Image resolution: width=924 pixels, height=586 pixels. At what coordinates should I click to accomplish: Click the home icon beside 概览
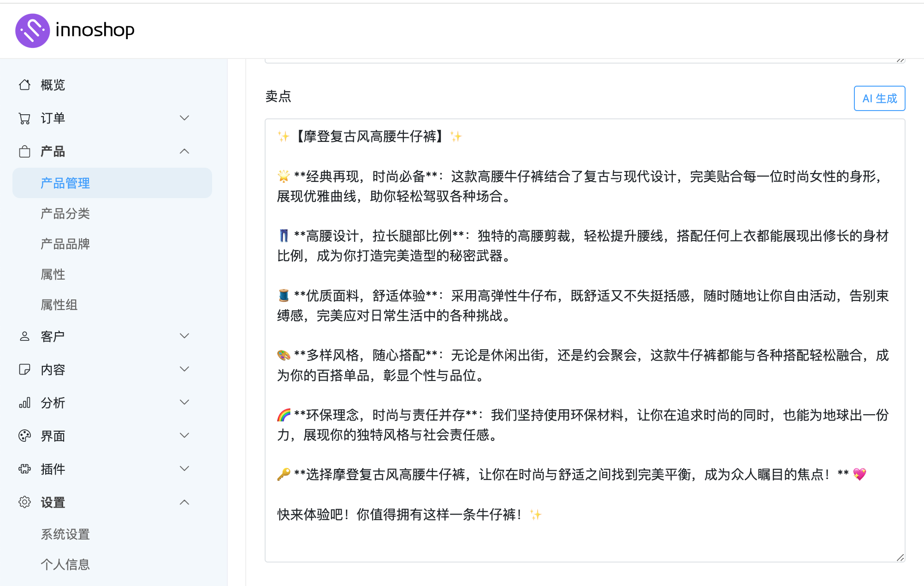coord(24,85)
